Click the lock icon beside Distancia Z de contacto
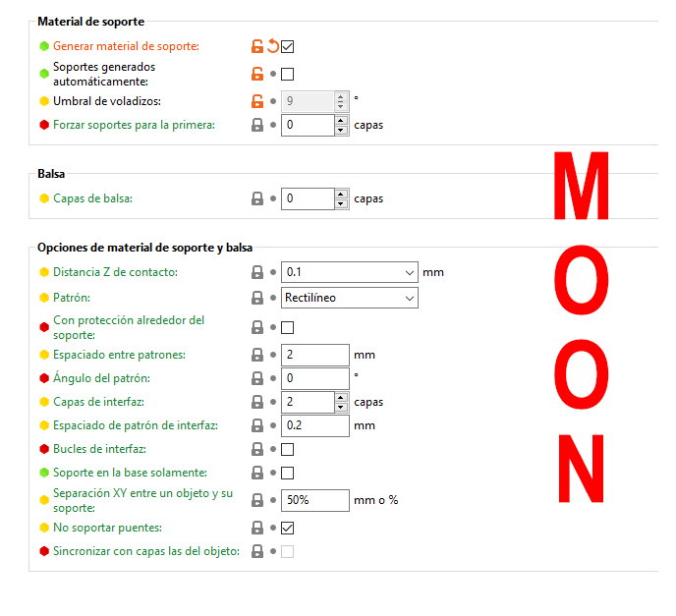This screenshot has width=676, height=616. coord(257,272)
